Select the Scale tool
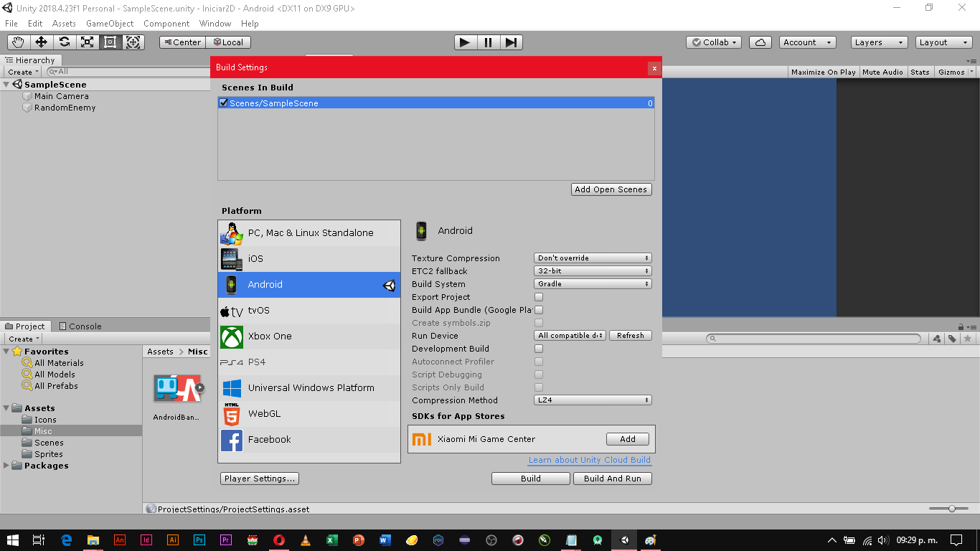Image resolution: width=980 pixels, height=551 pixels. pos(87,42)
